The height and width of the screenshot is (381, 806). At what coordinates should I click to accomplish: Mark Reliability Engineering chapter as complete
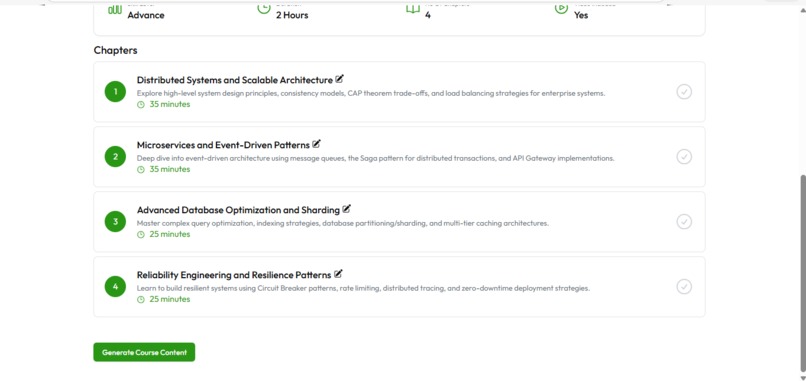coord(684,286)
